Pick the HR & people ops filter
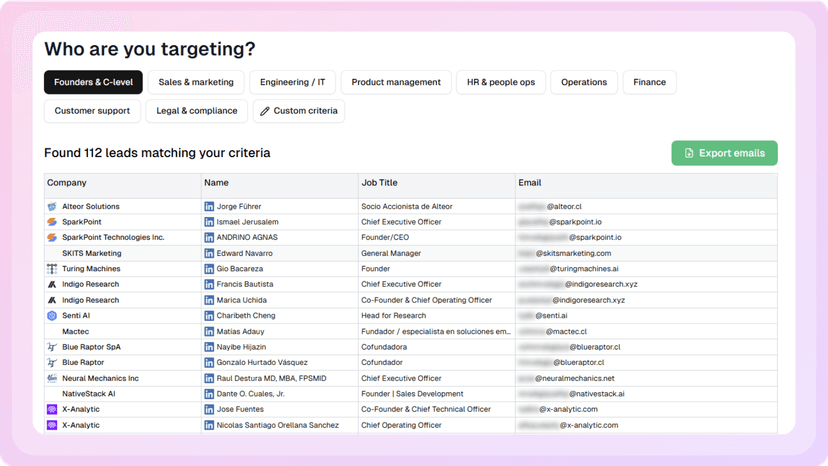The height and width of the screenshot is (466, 828). pyautogui.click(x=501, y=82)
